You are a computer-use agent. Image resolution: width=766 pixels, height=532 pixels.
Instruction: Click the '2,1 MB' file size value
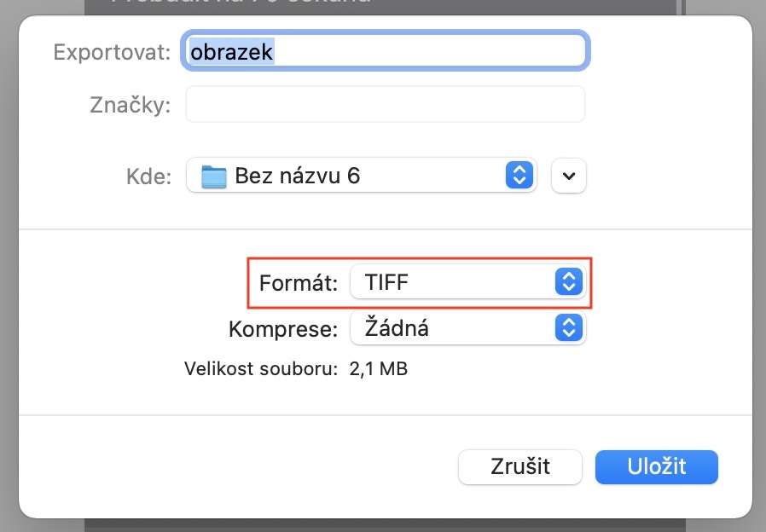pos(379,370)
